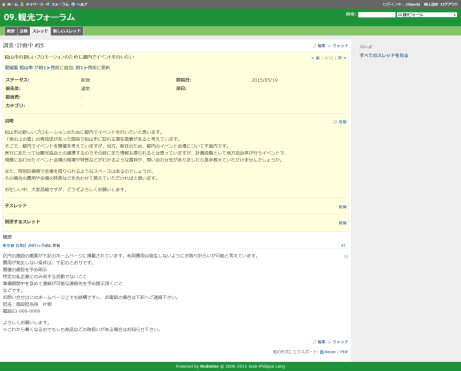Viewport: 461px width, 371px height.
Task: Switch to the Activity (活動) tab
Action: click(x=23, y=31)
